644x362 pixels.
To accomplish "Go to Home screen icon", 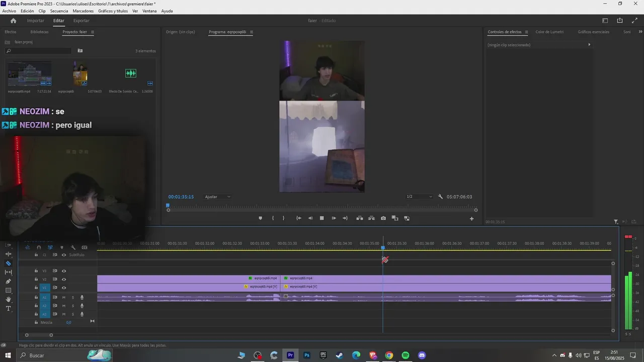I will (13, 21).
